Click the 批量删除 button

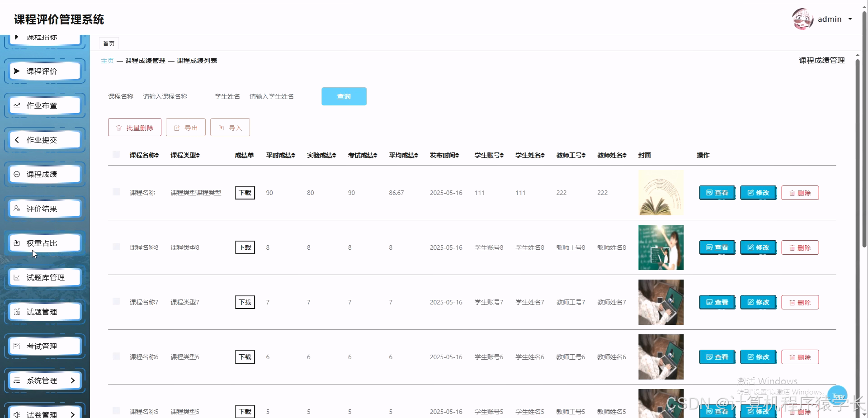[x=135, y=128]
